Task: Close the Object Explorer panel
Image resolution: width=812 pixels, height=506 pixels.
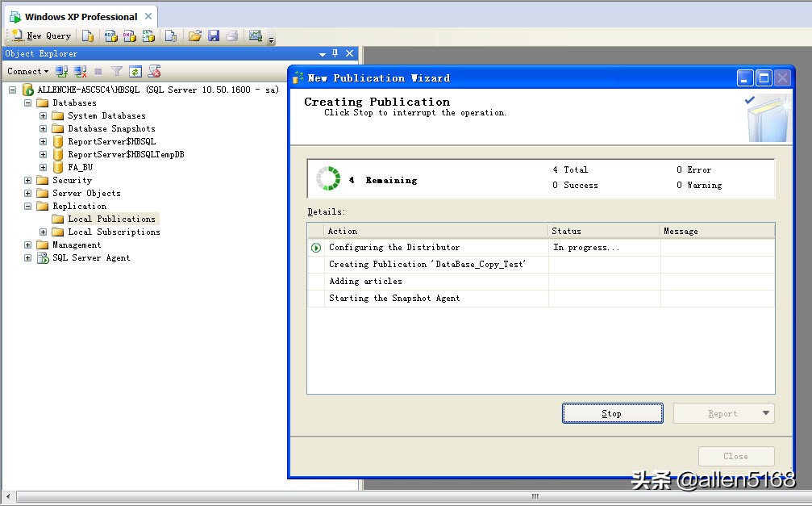Action: [x=349, y=53]
